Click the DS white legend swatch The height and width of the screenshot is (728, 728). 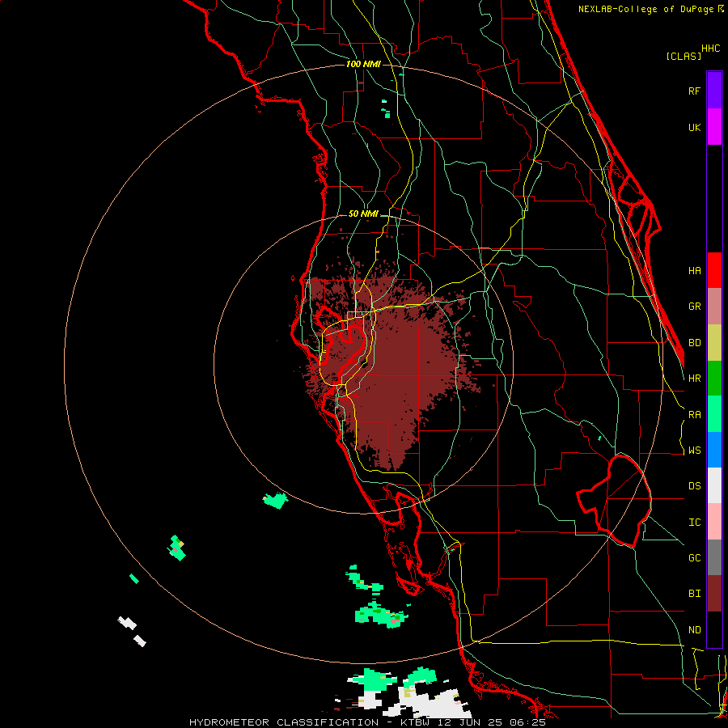(x=714, y=485)
